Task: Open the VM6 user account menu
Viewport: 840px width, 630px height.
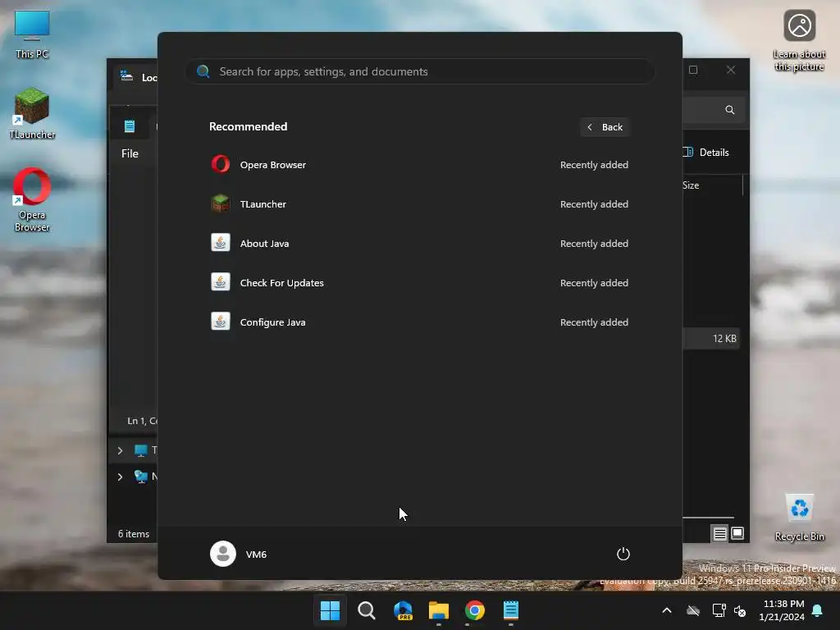Action: [239, 554]
